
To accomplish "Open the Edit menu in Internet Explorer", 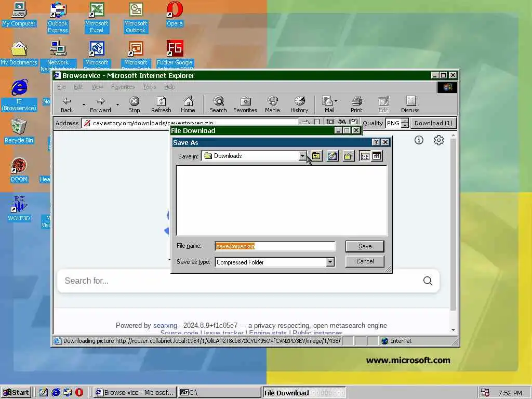I will [x=78, y=87].
